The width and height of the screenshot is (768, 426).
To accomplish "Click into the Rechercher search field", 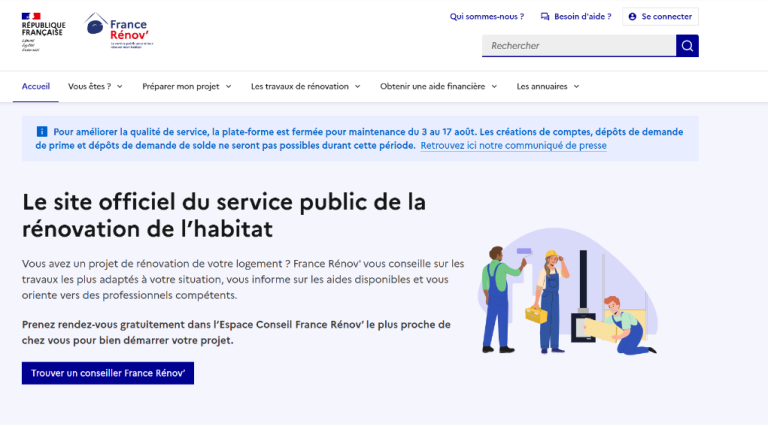I will [x=579, y=46].
